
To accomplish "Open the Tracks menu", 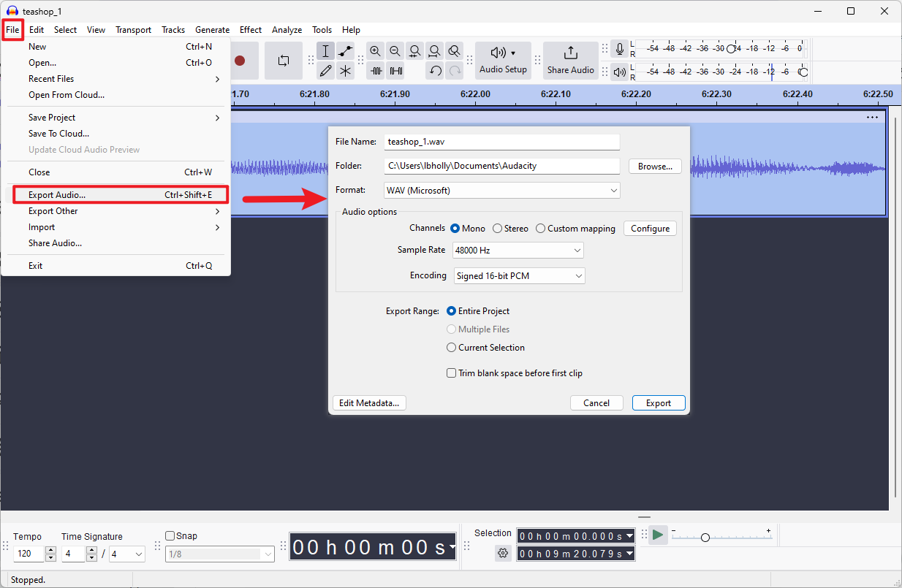I will click(173, 30).
